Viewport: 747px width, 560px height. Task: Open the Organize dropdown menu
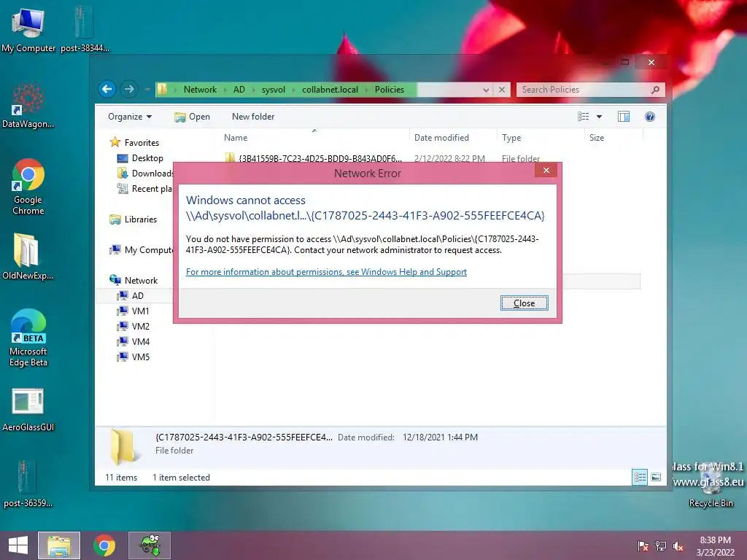[x=130, y=117]
